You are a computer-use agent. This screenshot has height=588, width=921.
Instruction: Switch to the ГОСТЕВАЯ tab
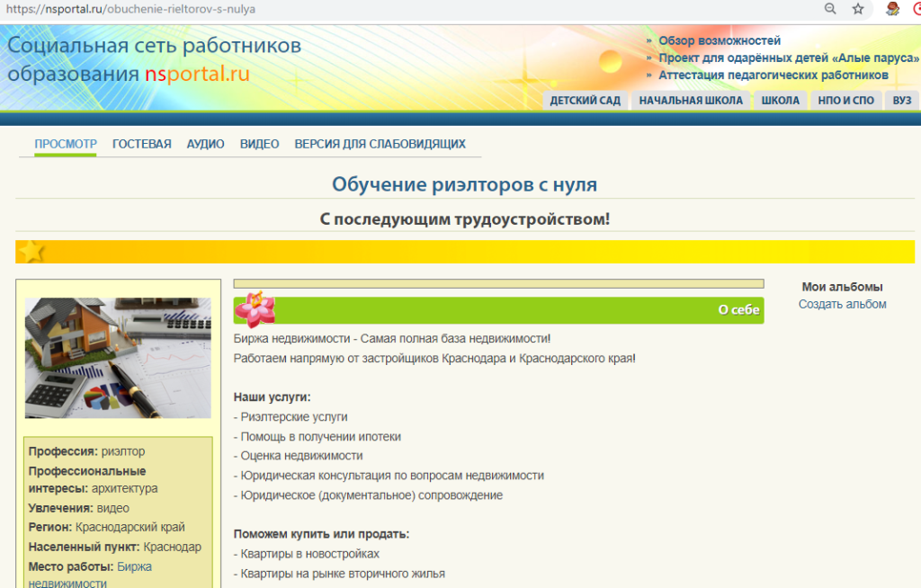pyautogui.click(x=141, y=144)
